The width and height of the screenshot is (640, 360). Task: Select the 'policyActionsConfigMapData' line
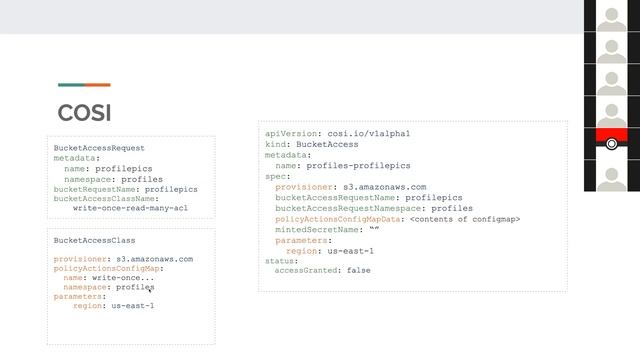coord(398,219)
